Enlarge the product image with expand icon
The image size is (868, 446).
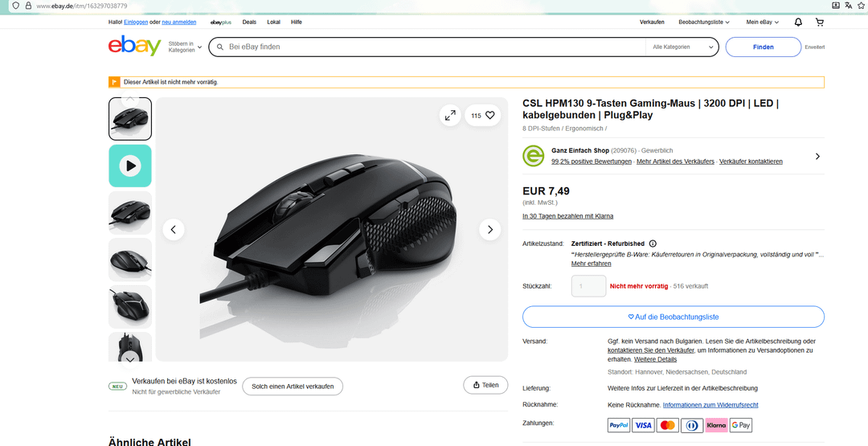coord(450,116)
